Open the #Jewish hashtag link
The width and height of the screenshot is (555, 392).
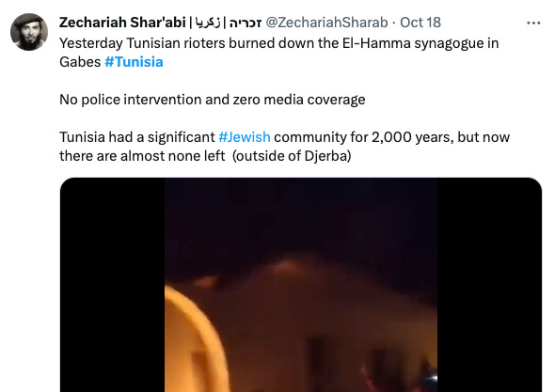point(245,137)
